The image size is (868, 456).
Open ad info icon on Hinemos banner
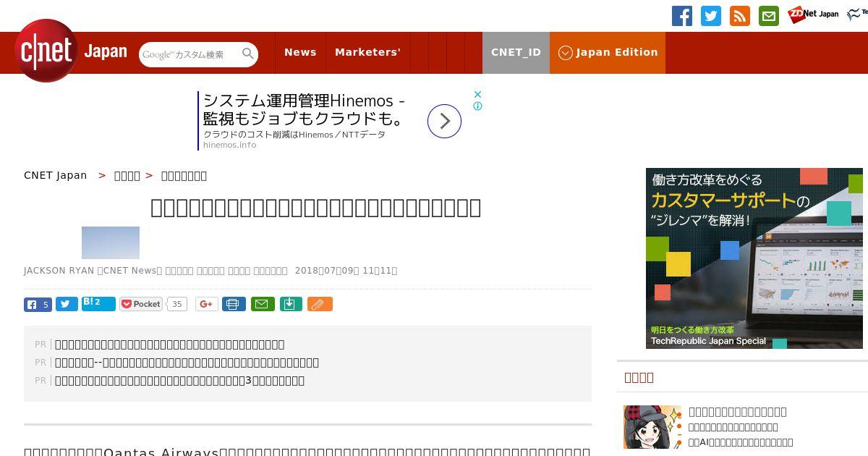(477, 106)
